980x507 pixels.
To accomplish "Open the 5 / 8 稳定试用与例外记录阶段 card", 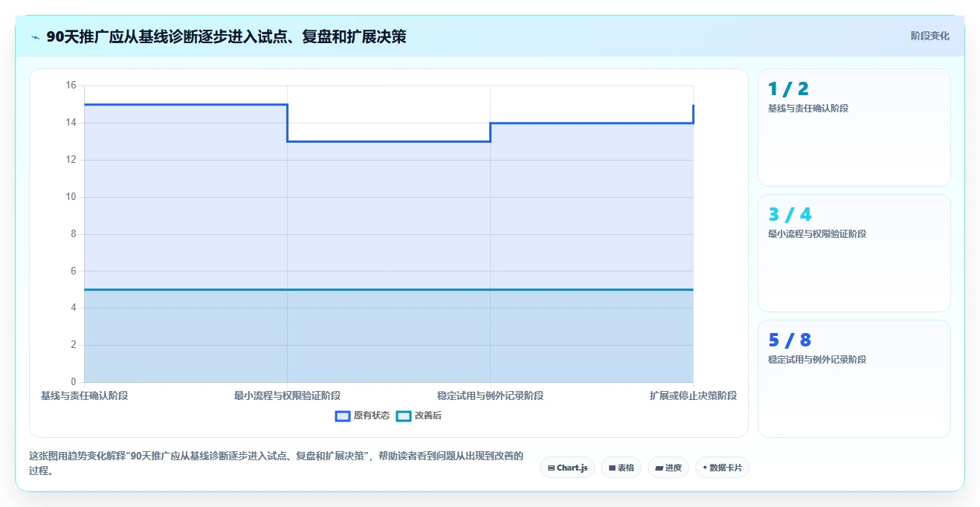I will click(x=854, y=378).
